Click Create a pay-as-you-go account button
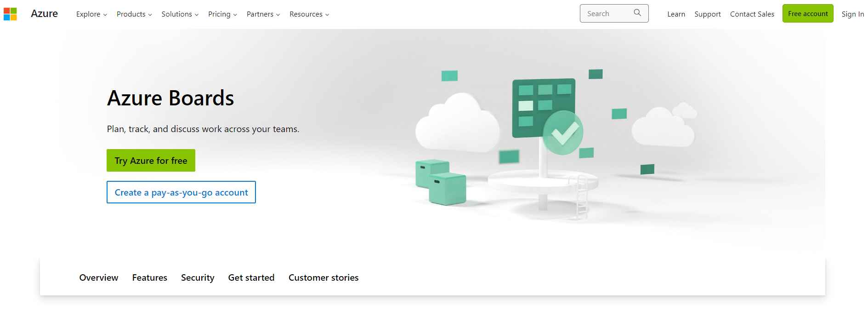868x335 pixels. 181,192
